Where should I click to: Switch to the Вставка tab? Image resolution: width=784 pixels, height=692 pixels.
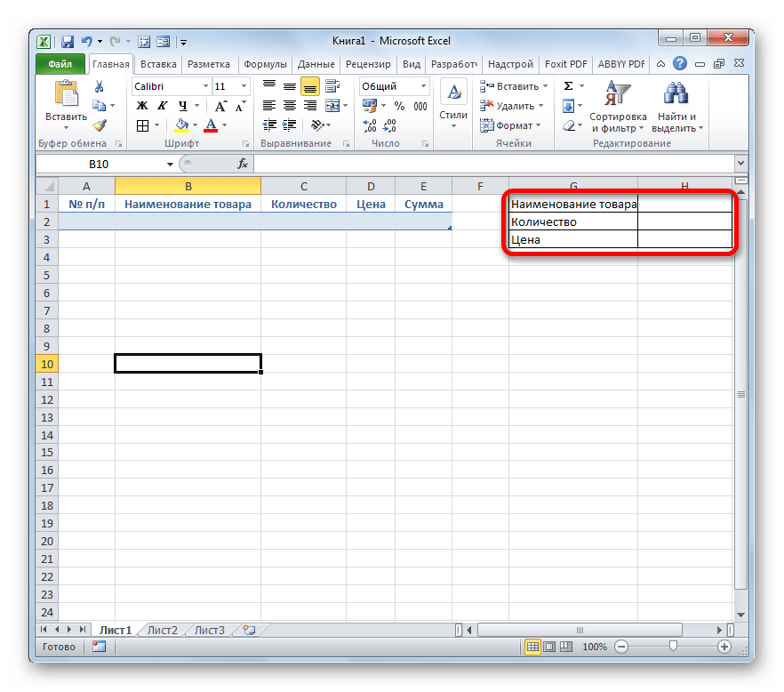pos(158,64)
